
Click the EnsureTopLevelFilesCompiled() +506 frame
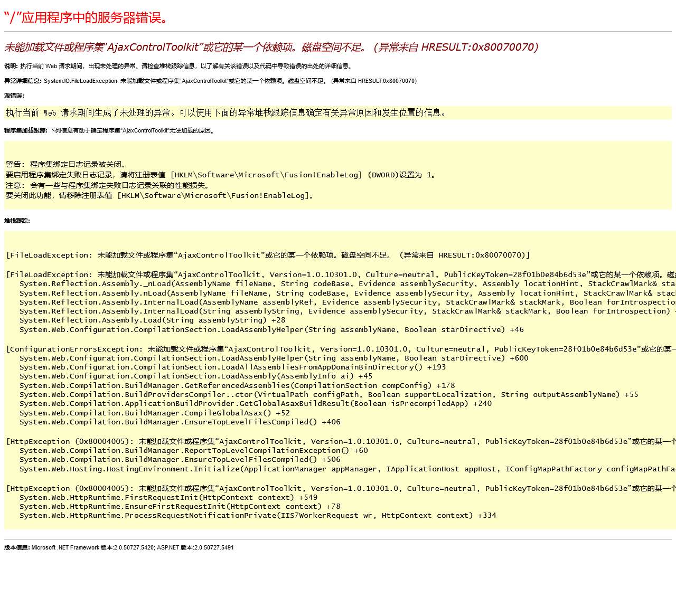click(180, 459)
